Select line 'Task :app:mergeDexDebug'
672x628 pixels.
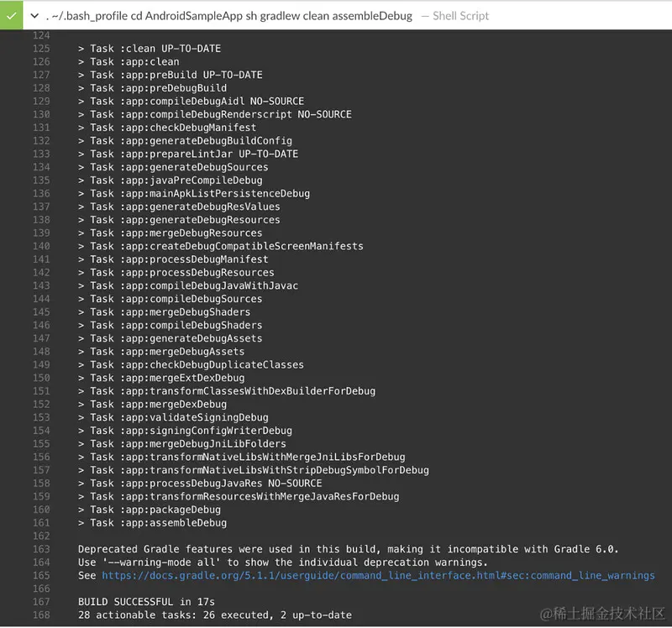tap(152, 404)
